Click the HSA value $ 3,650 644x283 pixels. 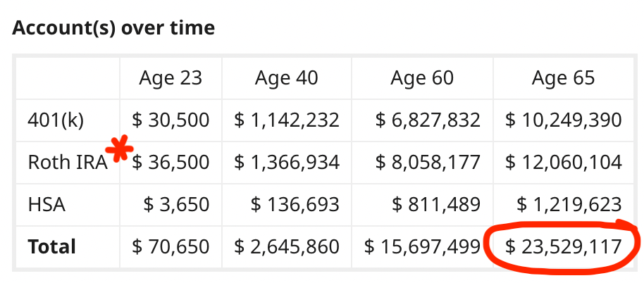coord(176,205)
